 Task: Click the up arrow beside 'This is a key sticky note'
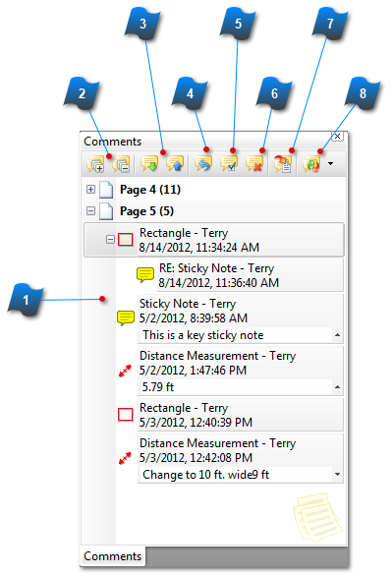pyautogui.click(x=337, y=335)
